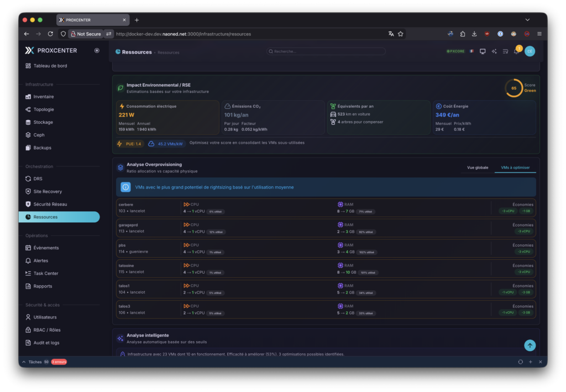The width and height of the screenshot is (566, 392).
Task: Open the Firefox hamburger application menu
Action: [539, 34]
